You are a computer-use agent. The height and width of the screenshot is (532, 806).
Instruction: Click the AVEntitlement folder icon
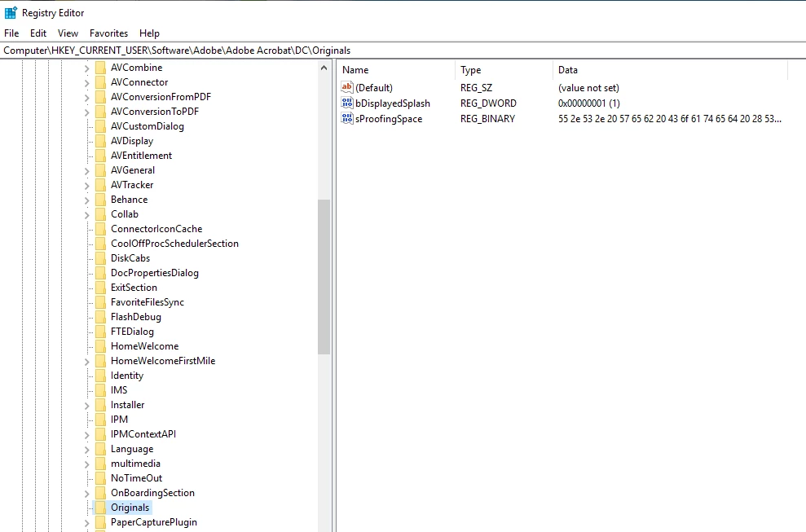tap(101, 156)
